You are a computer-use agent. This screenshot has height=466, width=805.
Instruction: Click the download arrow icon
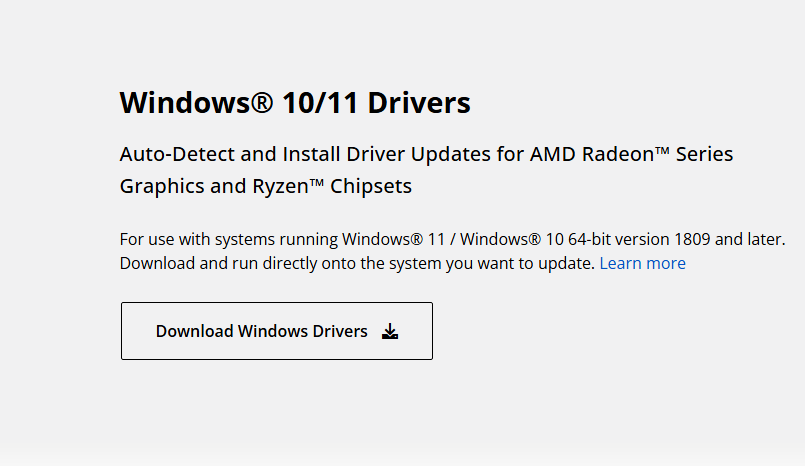(x=390, y=331)
